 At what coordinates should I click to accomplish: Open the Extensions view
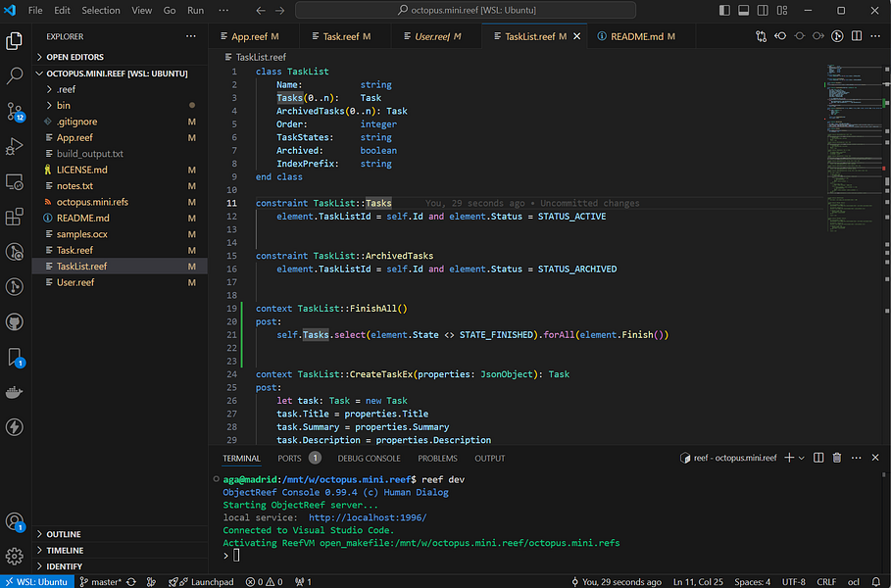15,217
